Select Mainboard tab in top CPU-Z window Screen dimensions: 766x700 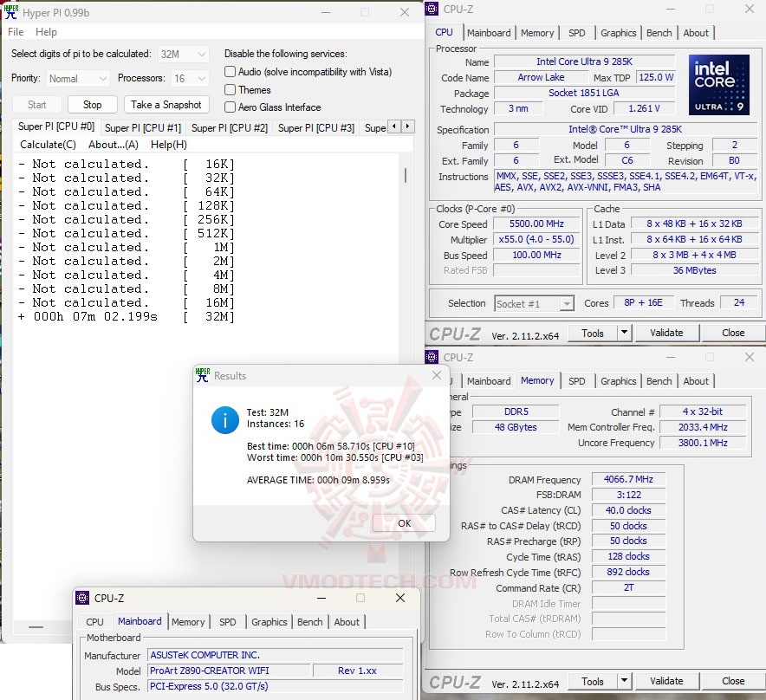click(489, 33)
